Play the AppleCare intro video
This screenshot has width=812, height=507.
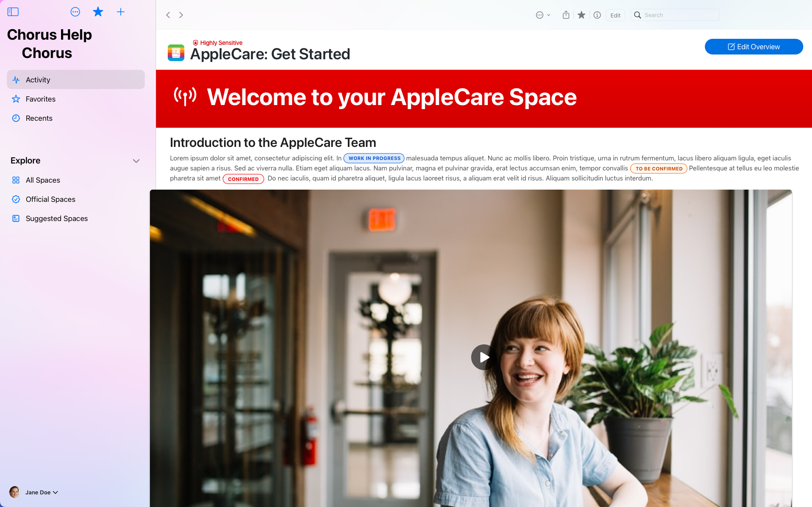pos(484,357)
